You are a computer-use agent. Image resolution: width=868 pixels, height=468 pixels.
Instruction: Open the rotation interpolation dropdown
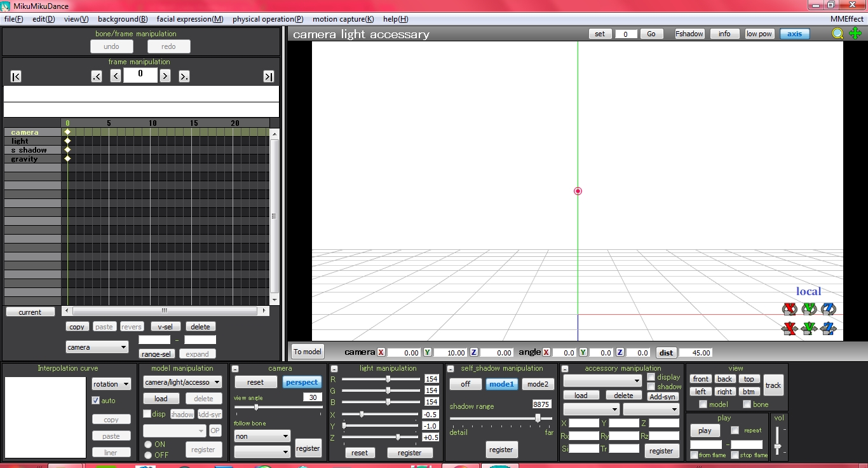(x=111, y=384)
